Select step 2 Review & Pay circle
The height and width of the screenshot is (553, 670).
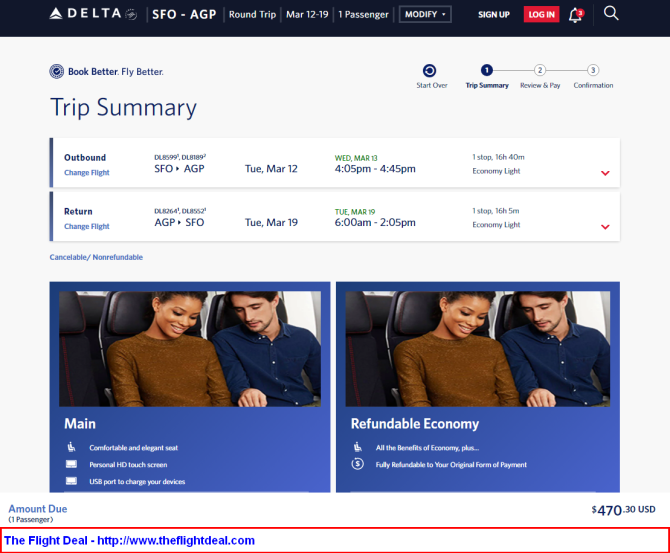tap(540, 70)
